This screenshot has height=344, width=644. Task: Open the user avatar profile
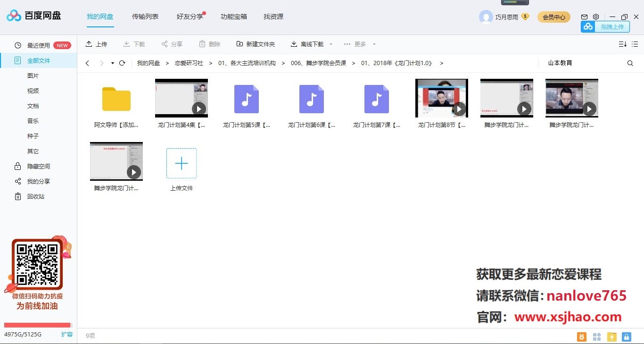coord(486,17)
